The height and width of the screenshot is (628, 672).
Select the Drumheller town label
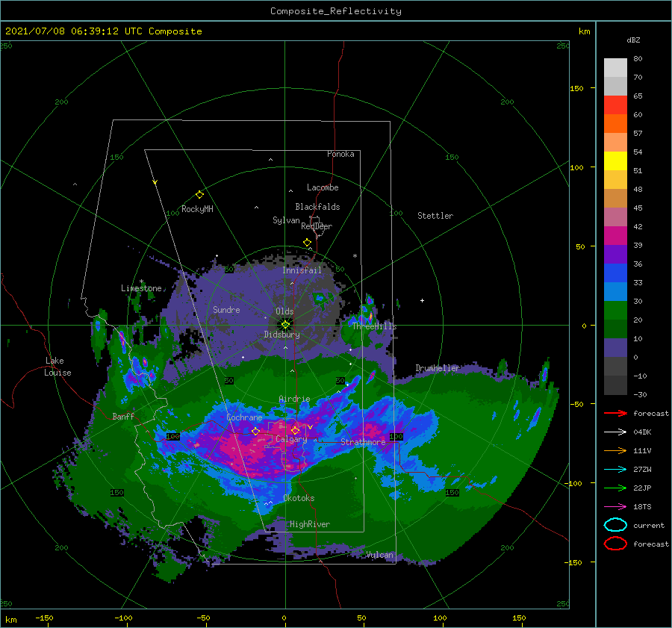(438, 368)
